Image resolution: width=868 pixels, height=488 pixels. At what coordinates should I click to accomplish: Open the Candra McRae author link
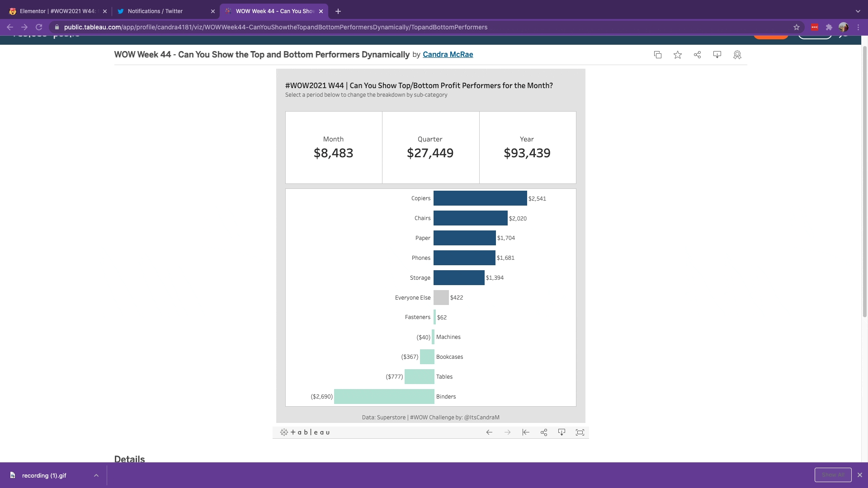pos(448,54)
